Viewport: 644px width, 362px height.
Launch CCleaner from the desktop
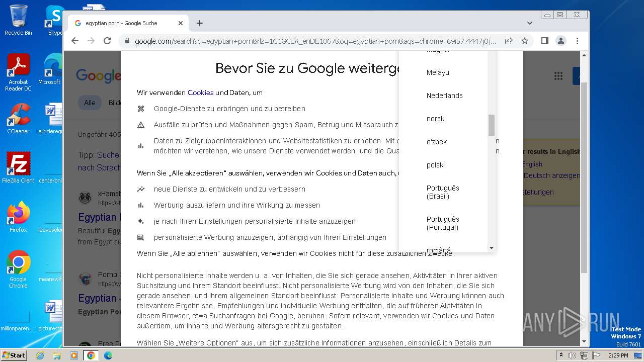pos(18,119)
